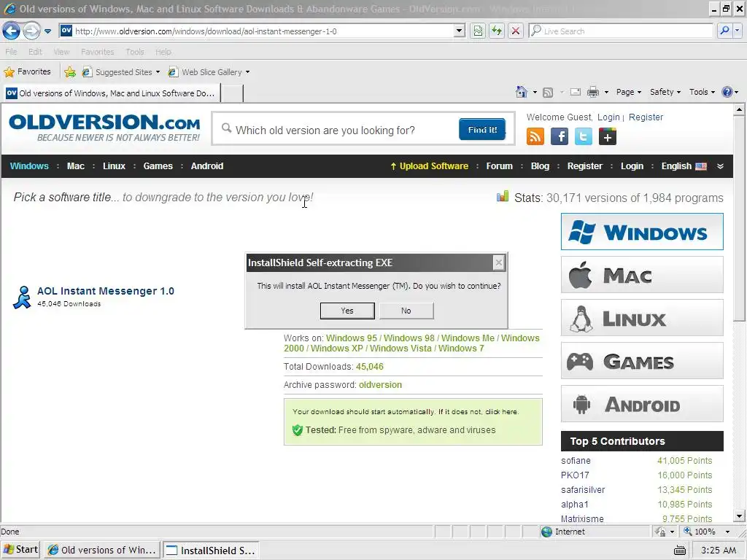Click the Compatibility View icon
Image resolution: width=747 pixels, height=560 pixels.
(x=478, y=31)
